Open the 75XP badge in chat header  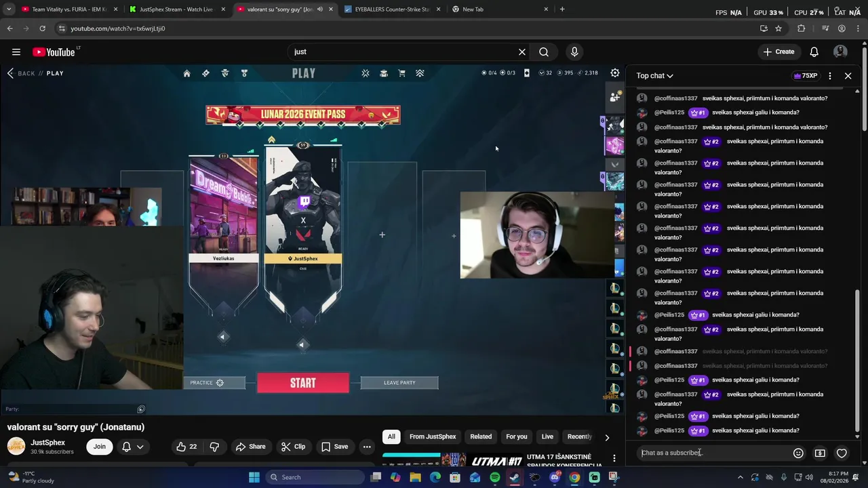pos(805,76)
